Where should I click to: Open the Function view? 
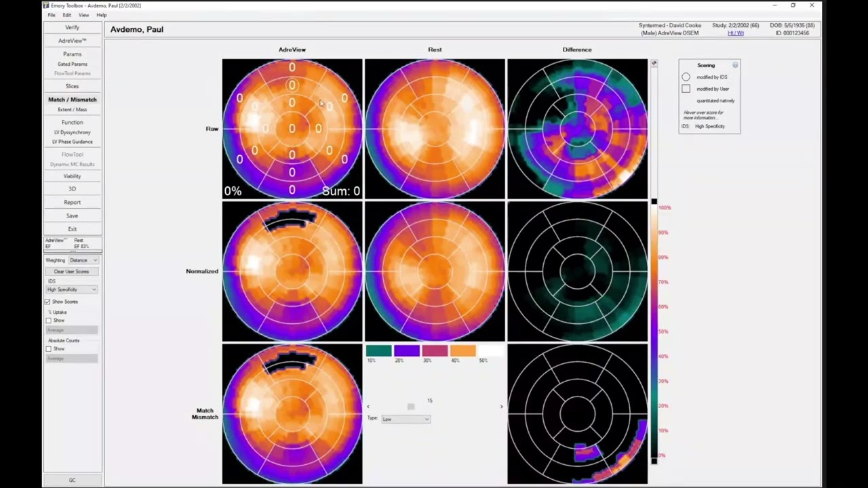(x=73, y=123)
